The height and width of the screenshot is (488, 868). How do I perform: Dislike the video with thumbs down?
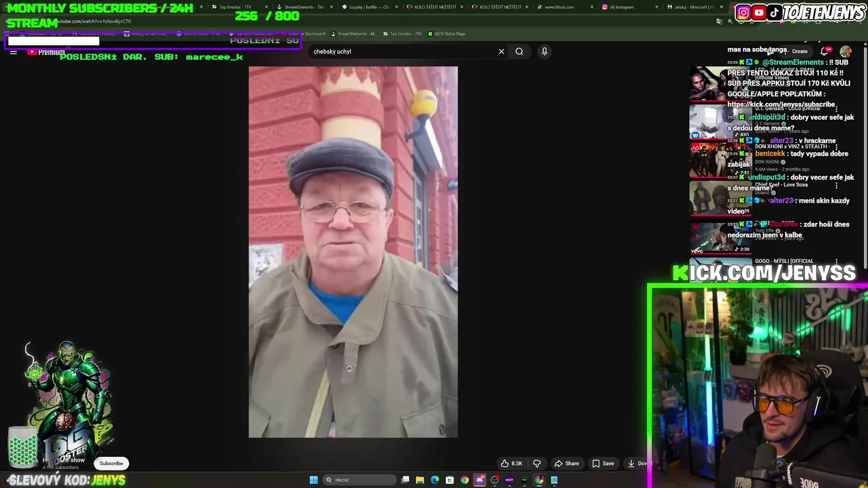(x=537, y=464)
